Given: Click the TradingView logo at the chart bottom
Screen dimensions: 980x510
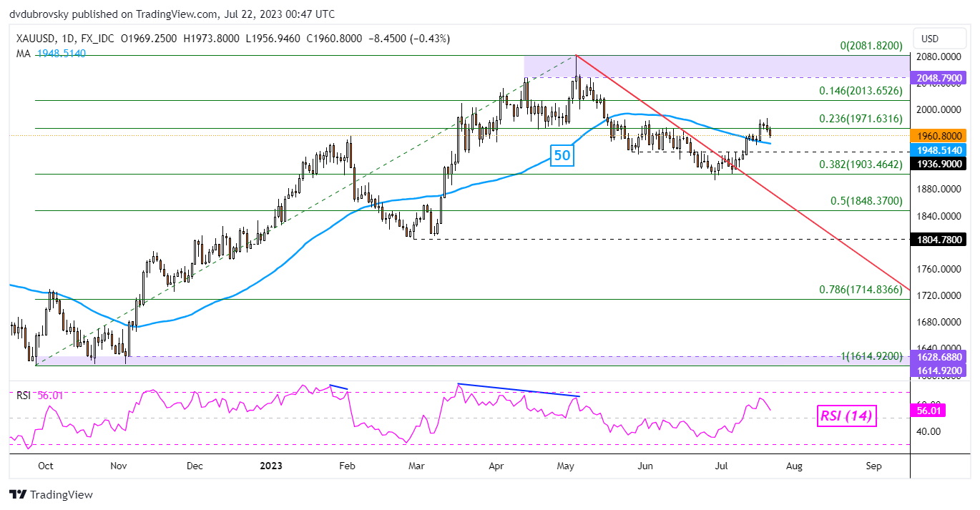Looking at the screenshot, I should pyautogui.click(x=51, y=494).
